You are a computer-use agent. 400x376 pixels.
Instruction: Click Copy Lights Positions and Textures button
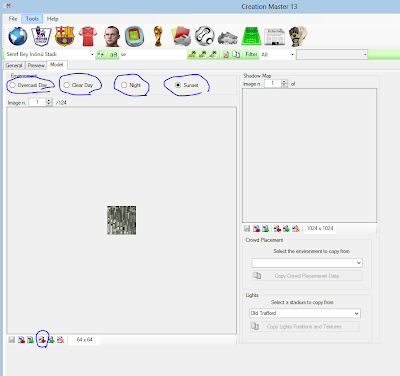pos(305,327)
